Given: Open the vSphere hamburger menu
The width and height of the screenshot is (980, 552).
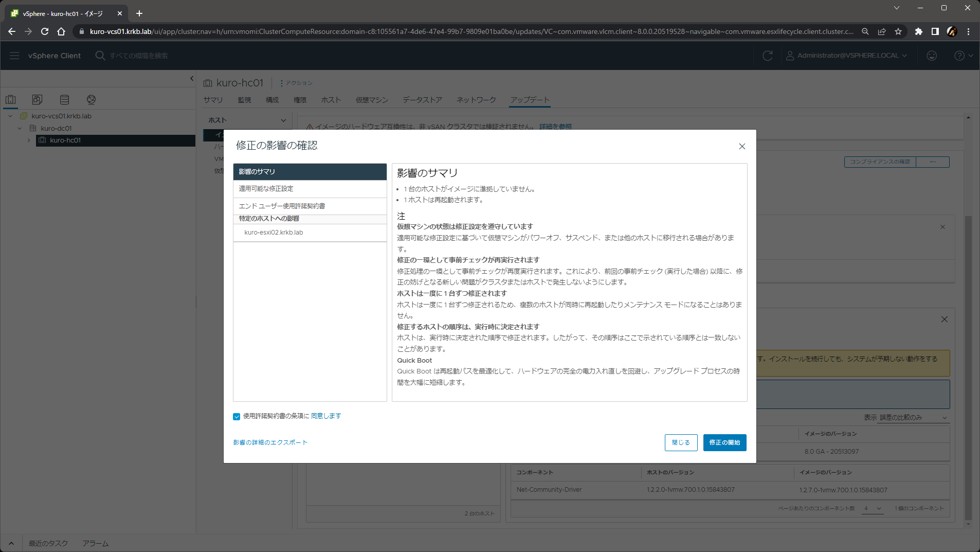Looking at the screenshot, I should point(14,56).
